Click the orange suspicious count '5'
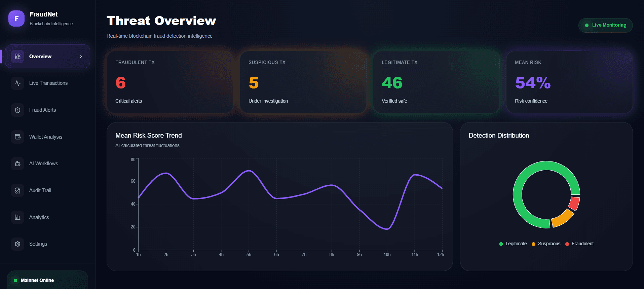 (x=254, y=83)
